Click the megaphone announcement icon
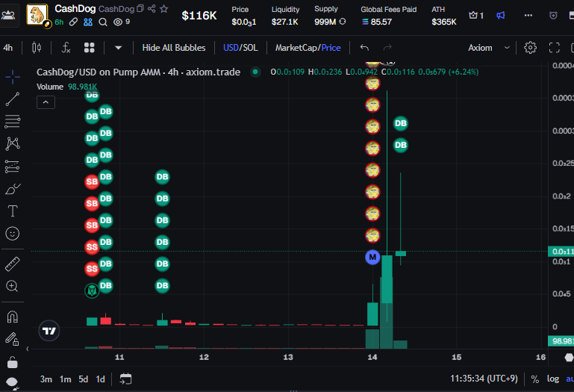 (x=500, y=16)
